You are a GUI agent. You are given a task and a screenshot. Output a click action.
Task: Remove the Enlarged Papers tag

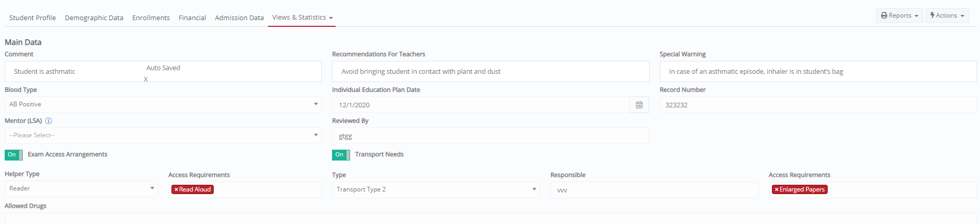click(777, 189)
